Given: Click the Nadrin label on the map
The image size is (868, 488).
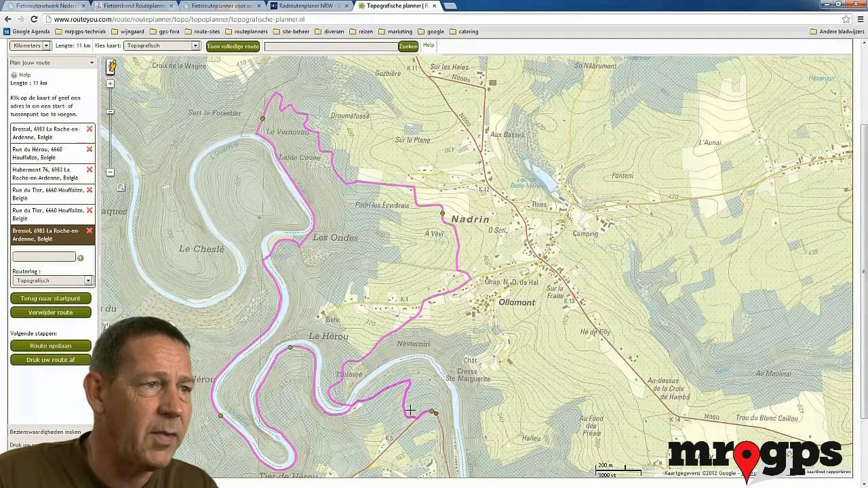Looking at the screenshot, I should point(471,220).
